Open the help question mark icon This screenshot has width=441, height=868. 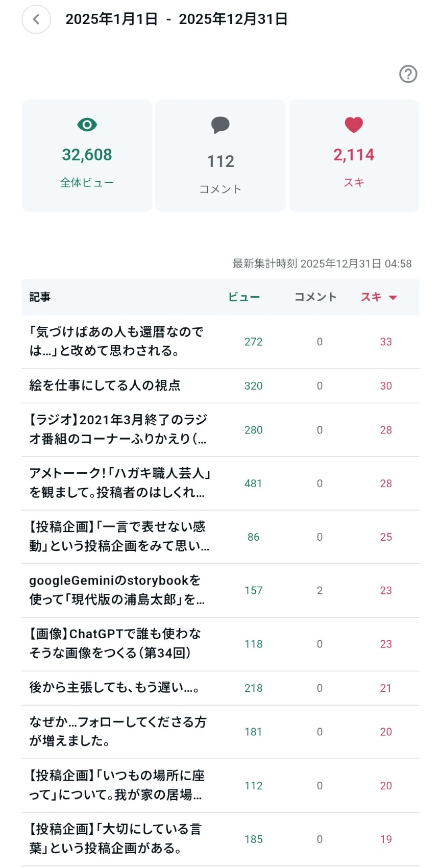coord(408,74)
